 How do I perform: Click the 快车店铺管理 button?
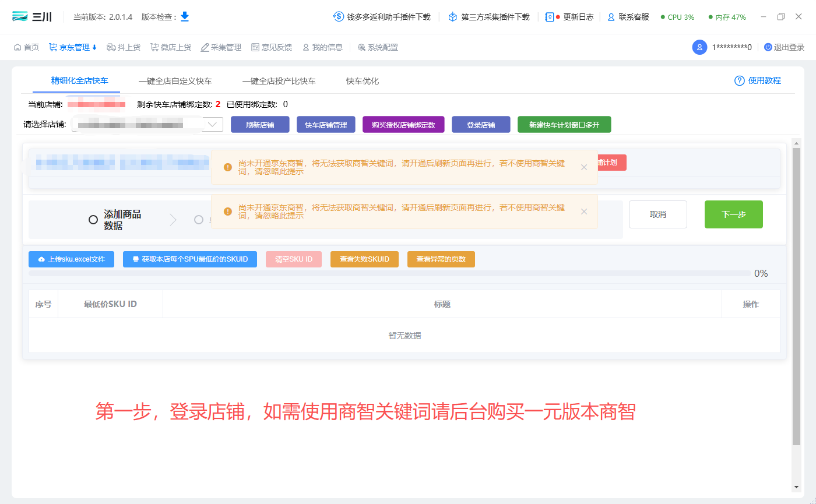click(326, 125)
